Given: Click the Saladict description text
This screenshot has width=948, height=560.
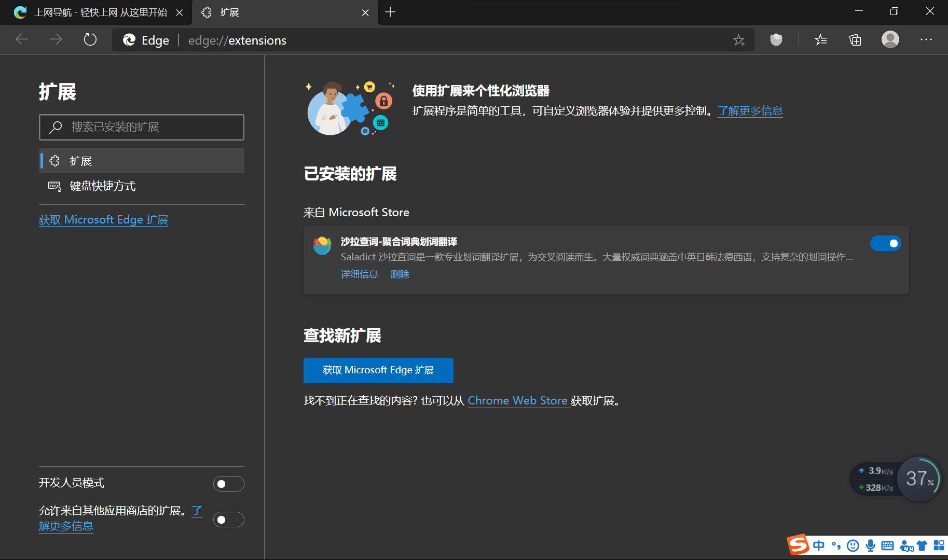Looking at the screenshot, I should (597, 257).
